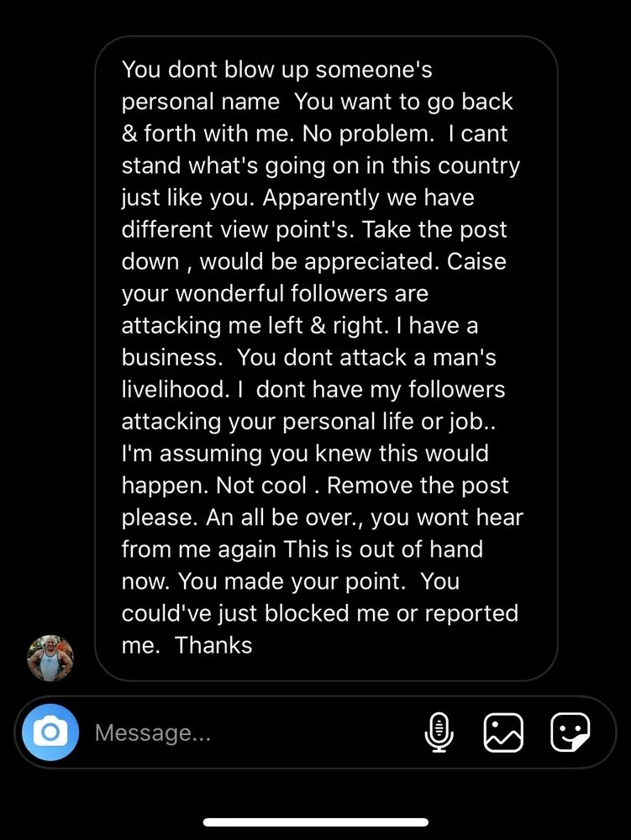631x840 pixels.
Task: Open the sticker picker icon
Action: point(570,732)
